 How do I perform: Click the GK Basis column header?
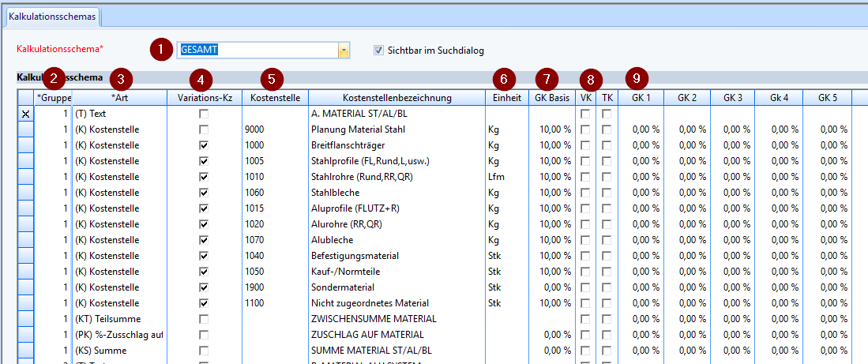pos(550,98)
